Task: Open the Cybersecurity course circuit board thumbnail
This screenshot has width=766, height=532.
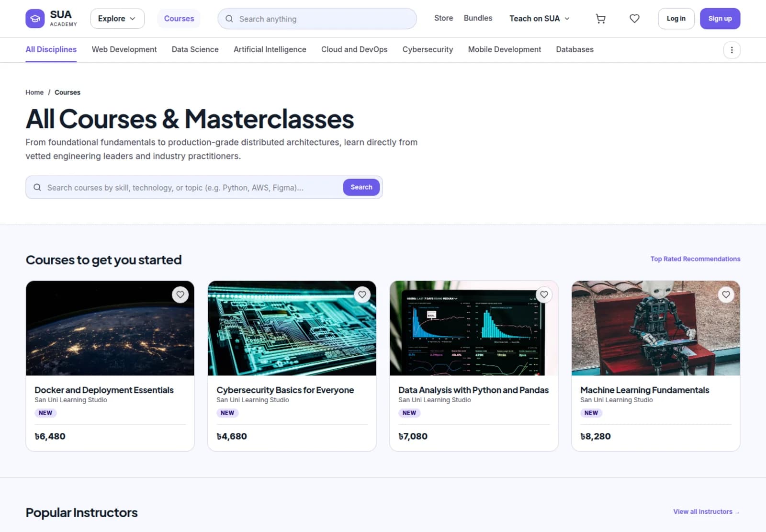Action: pos(292,328)
